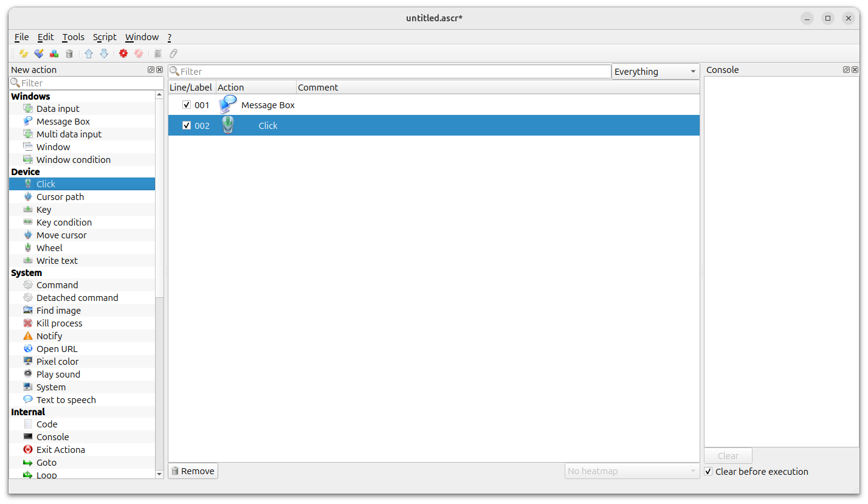Click the document page toolbar icon
The height and width of the screenshot is (504, 868).
click(158, 54)
